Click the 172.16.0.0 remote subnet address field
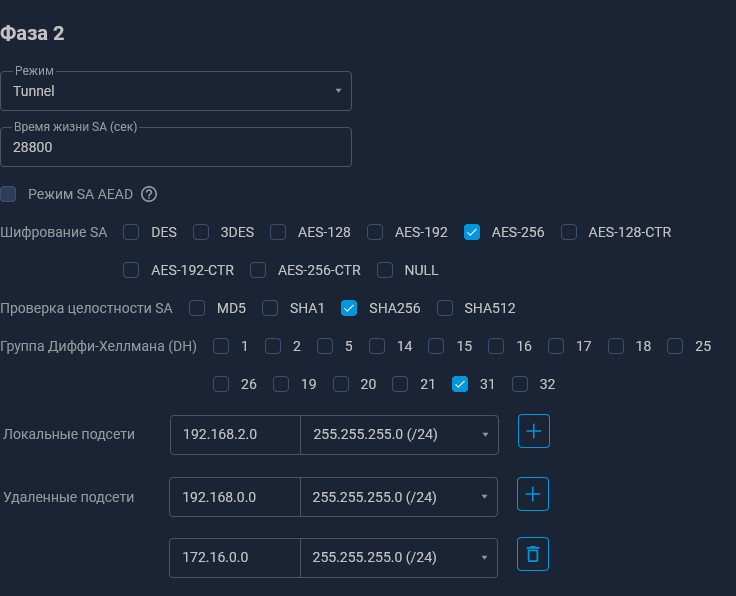 (235, 558)
